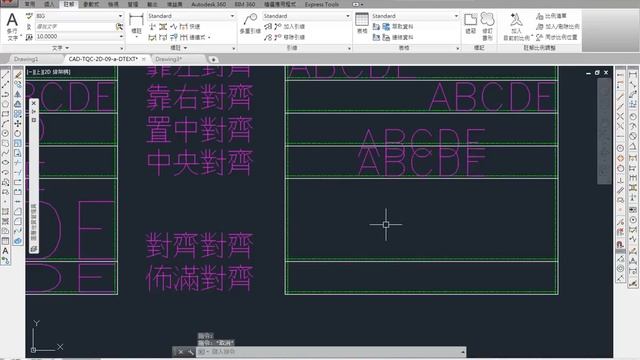Select the Erase tool in the modify toolbar
The image size is (640, 360).
[x=18, y=75]
